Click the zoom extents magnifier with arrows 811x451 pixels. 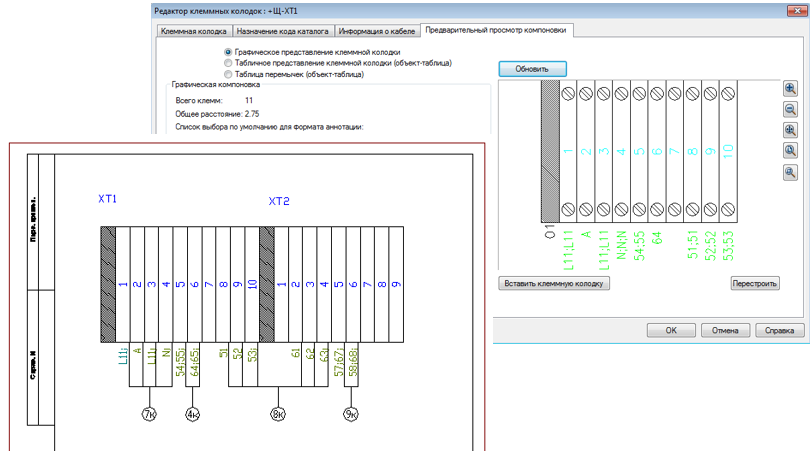[790, 130]
